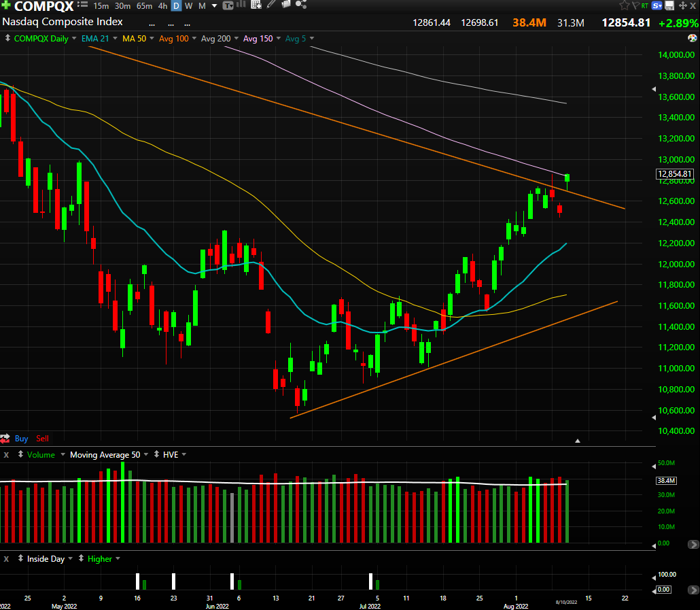700x610 pixels.
Task: Switch to 30m timeframe
Action: pyautogui.click(x=123, y=6)
